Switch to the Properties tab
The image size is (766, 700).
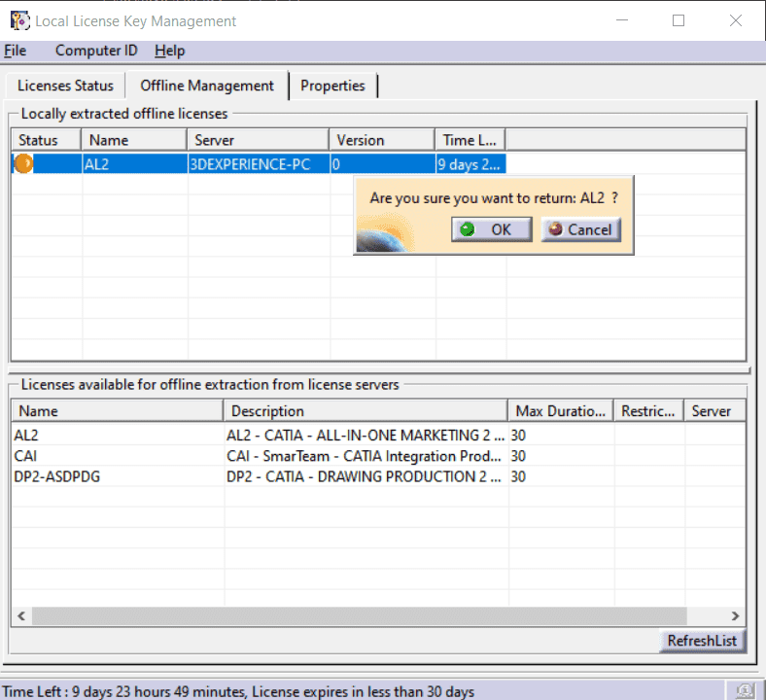tap(332, 86)
